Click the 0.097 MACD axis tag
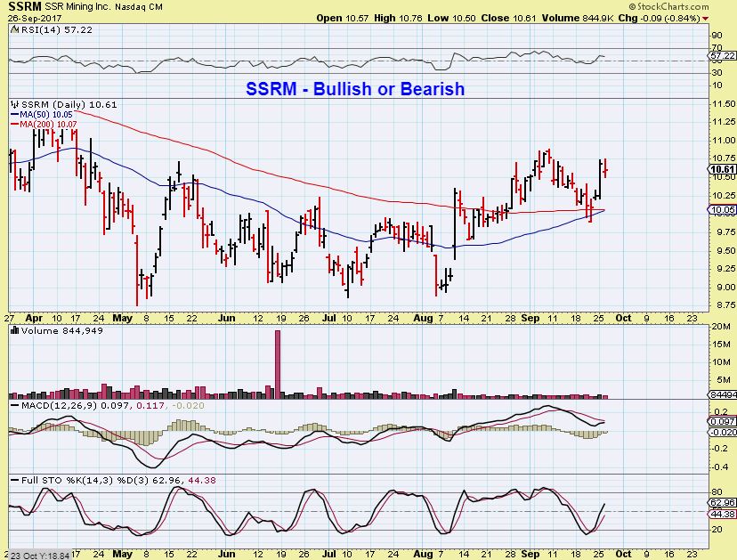This screenshot has width=737, height=560. [723, 422]
